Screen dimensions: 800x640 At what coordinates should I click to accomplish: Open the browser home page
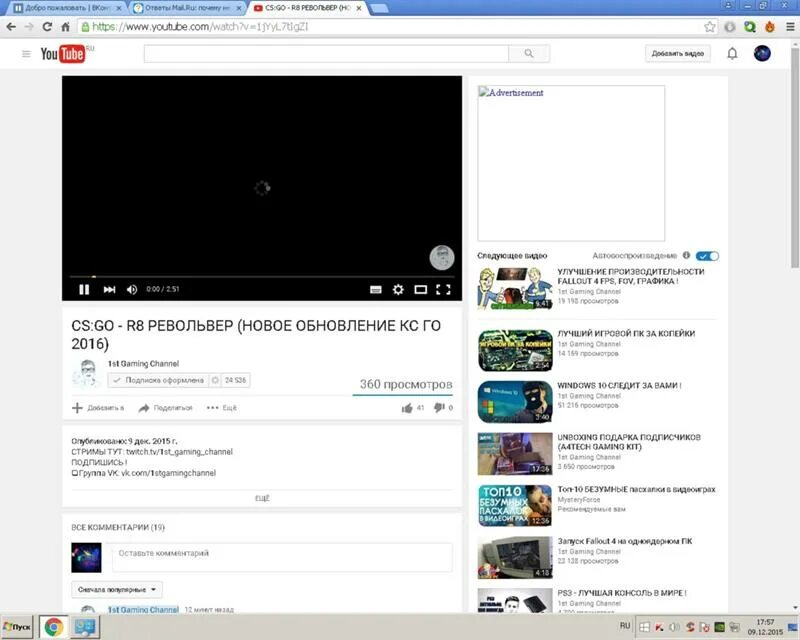[65, 27]
